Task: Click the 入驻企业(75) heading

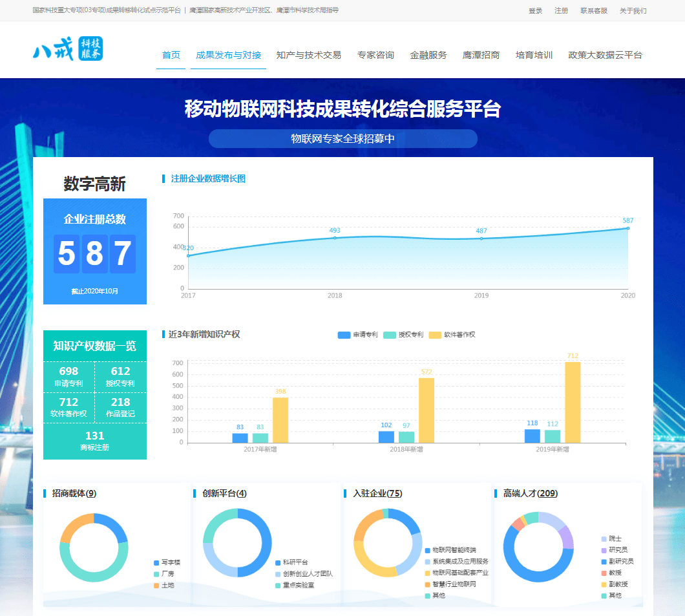Action: click(x=377, y=494)
